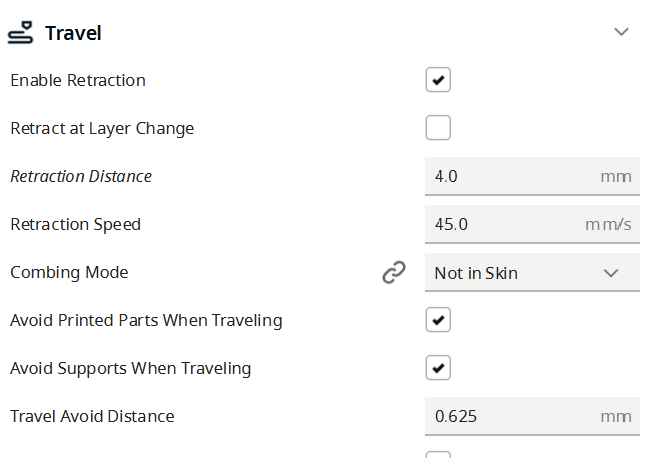Click the Combing Mode setting label
The height and width of the screenshot is (458, 647).
pyautogui.click(x=69, y=272)
